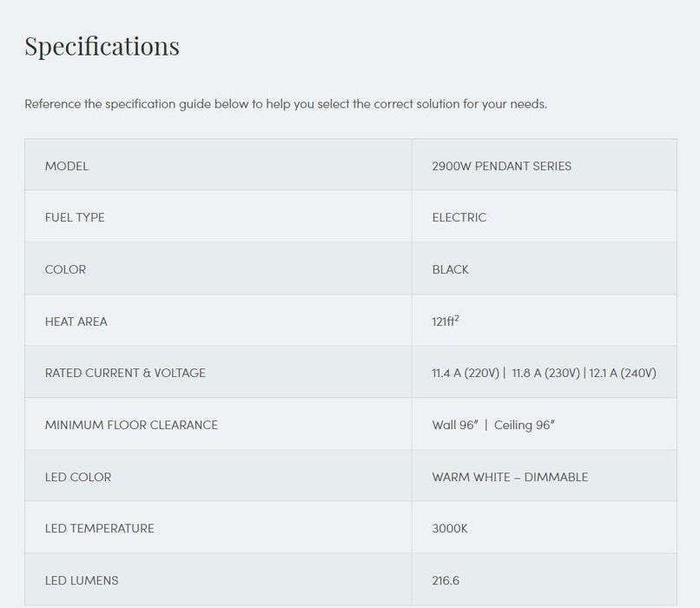Viewport: 700px width, 608px height.
Task: Select the MINIMUM FLOOR CLEARANCE label
Action: pos(131,425)
